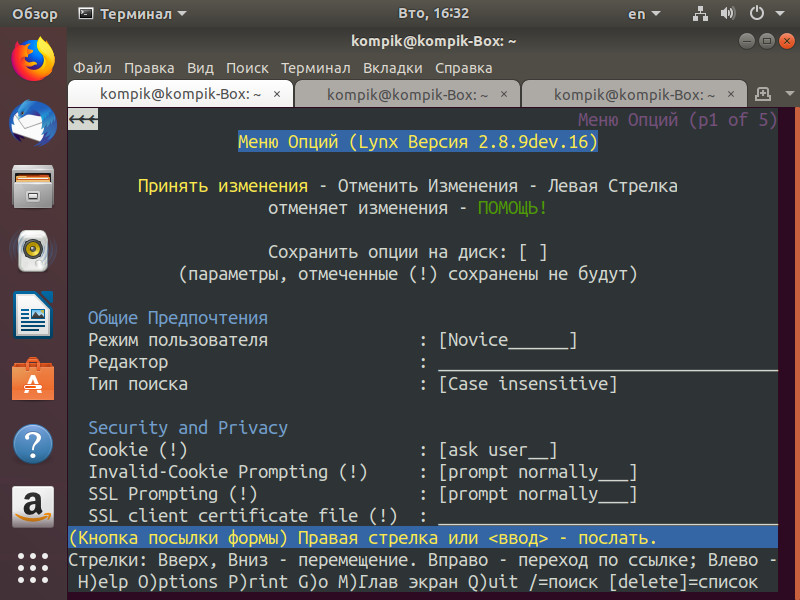This screenshot has width=800, height=600.
Task: Click 'Принять изменения' submit button
Action: coord(223,186)
